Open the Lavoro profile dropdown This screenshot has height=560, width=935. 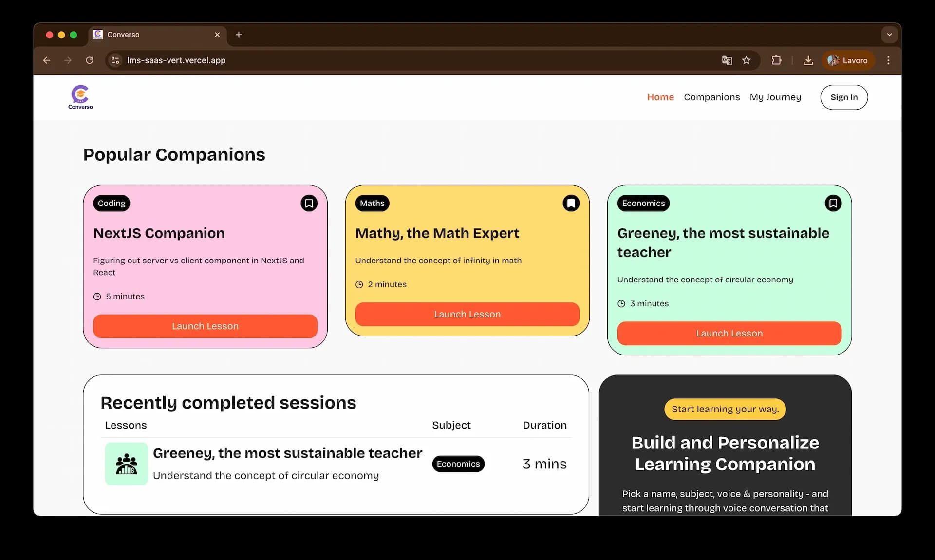[848, 60]
